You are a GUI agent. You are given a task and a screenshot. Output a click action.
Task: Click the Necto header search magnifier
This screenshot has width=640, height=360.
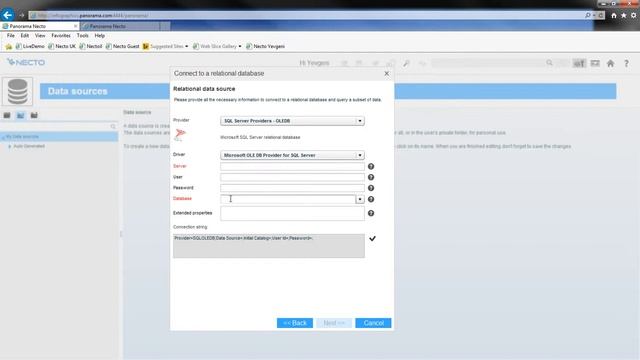[x=549, y=63]
